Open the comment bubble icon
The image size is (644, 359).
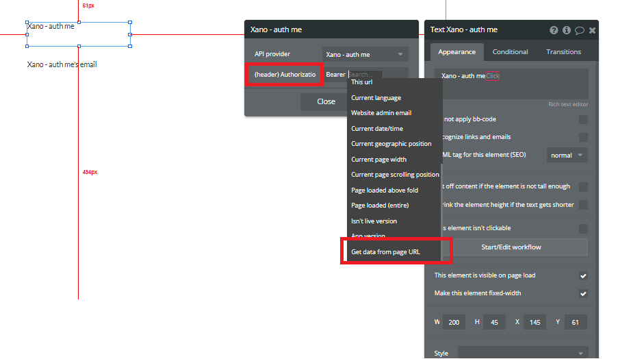click(x=580, y=30)
